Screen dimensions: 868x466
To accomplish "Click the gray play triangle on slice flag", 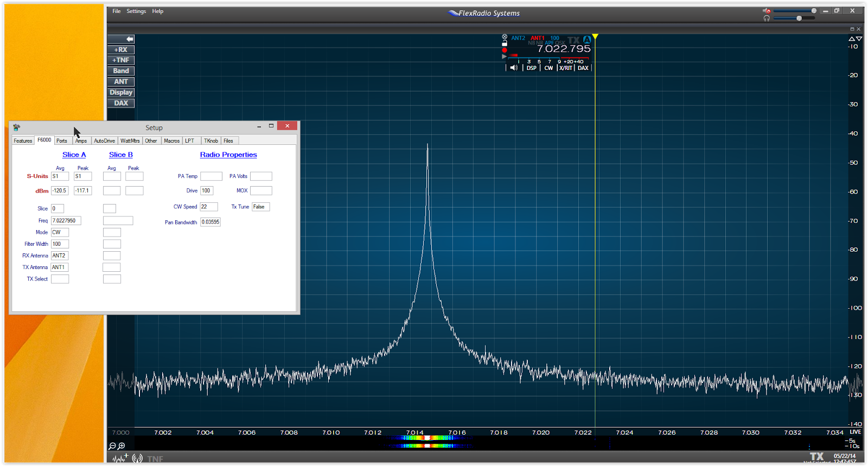I will [505, 56].
